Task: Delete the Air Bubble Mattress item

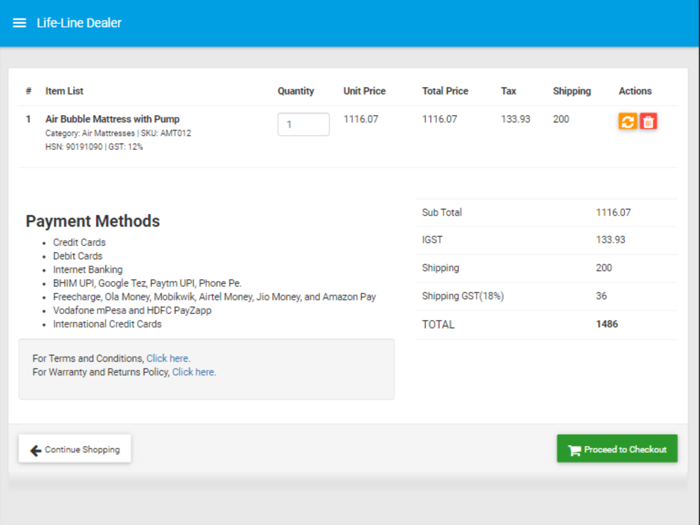Action: (x=648, y=121)
